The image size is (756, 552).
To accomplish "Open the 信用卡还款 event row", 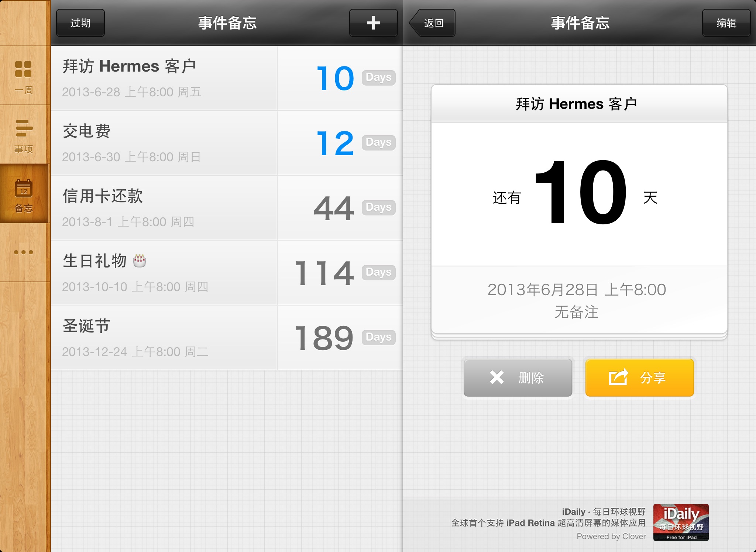I will point(227,208).
